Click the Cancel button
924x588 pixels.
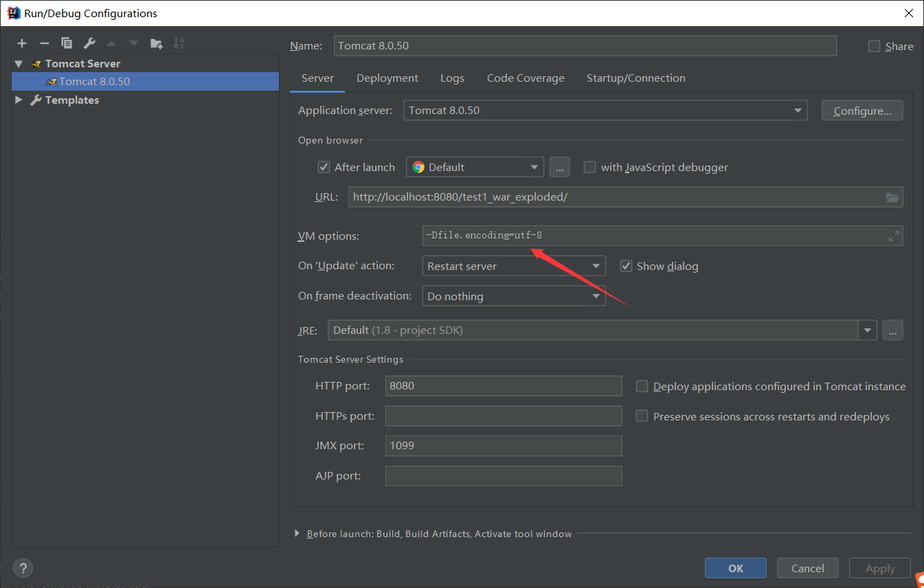[x=808, y=568]
